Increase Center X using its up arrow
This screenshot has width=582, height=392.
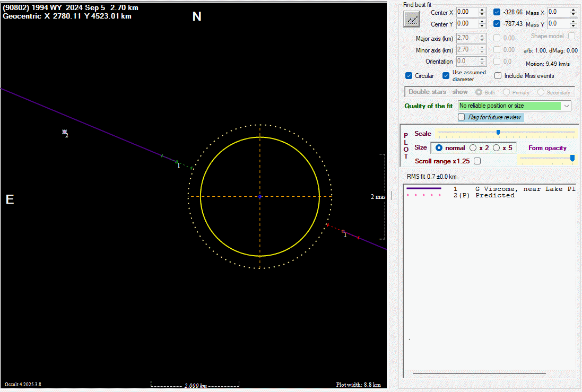coord(482,10)
